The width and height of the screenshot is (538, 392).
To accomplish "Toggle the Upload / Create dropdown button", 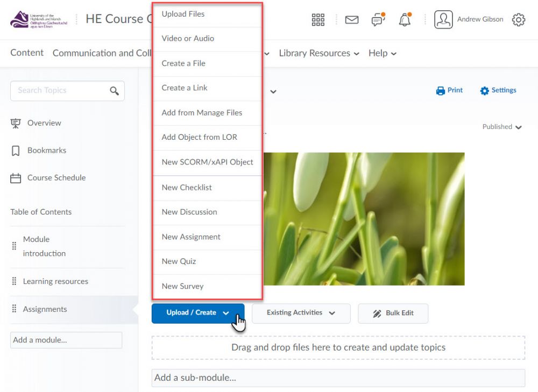I will point(198,313).
